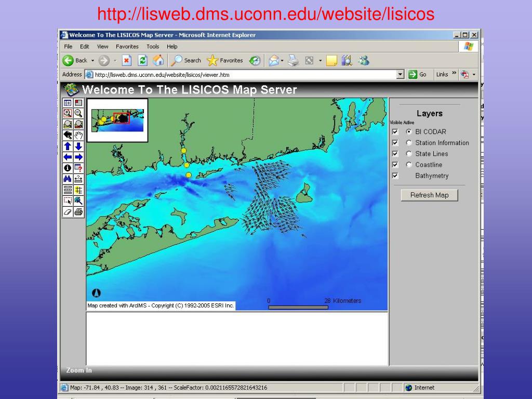Click the Favorites star toolbar button

[225, 60]
